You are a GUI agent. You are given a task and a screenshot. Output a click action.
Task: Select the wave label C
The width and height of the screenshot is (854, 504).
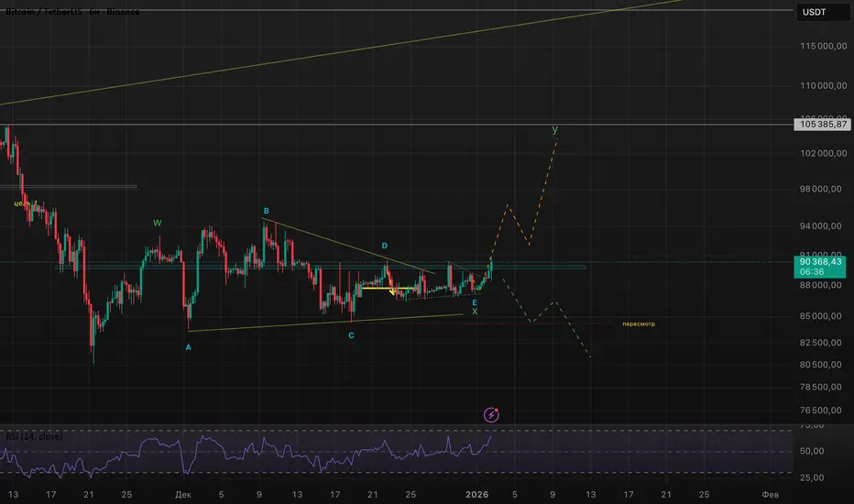pyautogui.click(x=351, y=335)
